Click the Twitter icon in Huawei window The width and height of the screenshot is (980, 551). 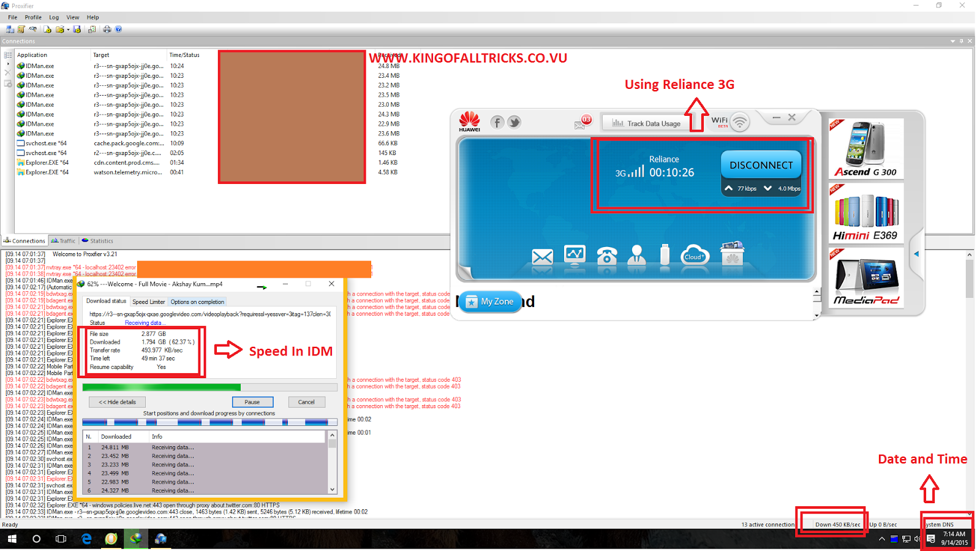point(514,123)
